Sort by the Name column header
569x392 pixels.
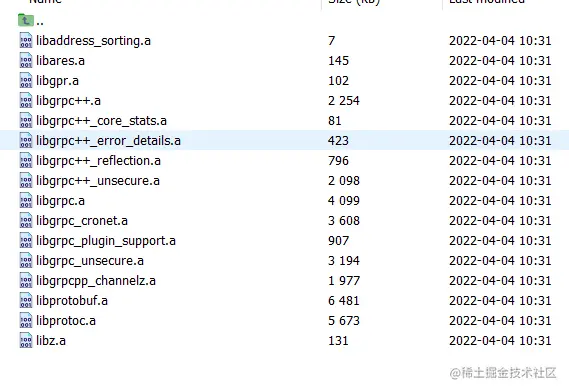[45, 2]
